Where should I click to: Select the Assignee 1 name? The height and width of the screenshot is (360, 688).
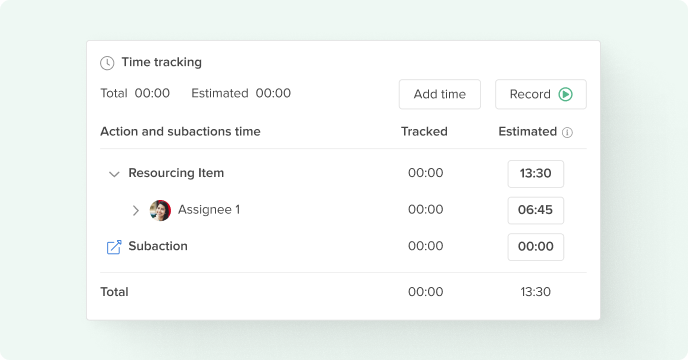209,210
